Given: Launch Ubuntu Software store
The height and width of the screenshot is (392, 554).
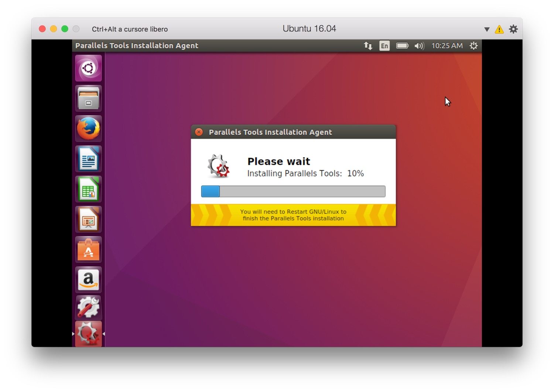Looking at the screenshot, I should pos(88,250).
